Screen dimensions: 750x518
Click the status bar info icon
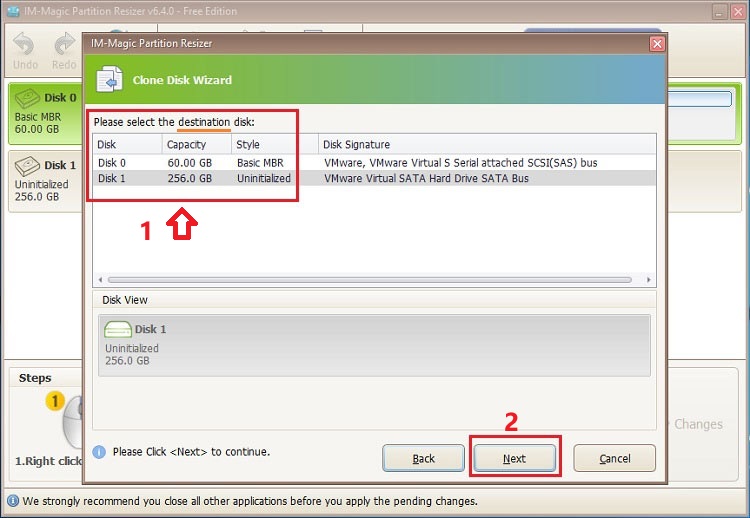click(13, 501)
